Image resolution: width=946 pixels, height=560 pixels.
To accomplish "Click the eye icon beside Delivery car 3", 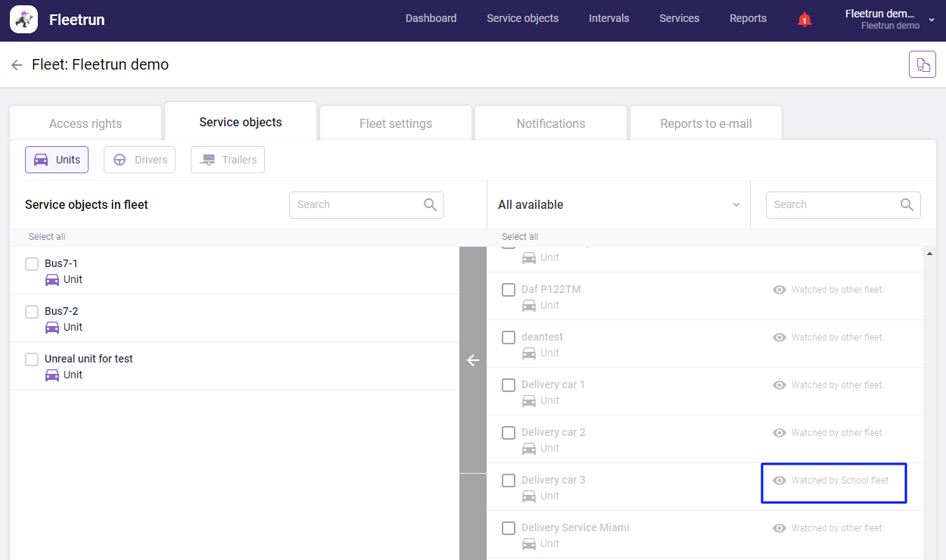I will (x=779, y=480).
